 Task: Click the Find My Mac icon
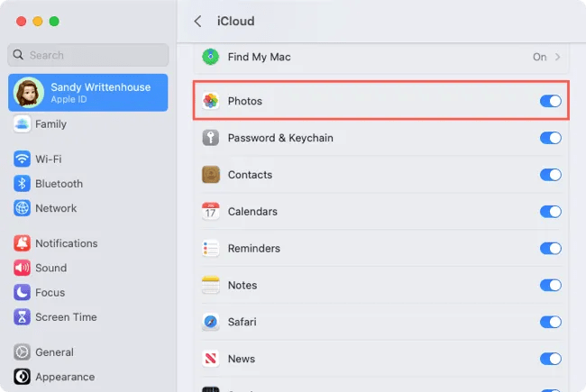coord(211,57)
